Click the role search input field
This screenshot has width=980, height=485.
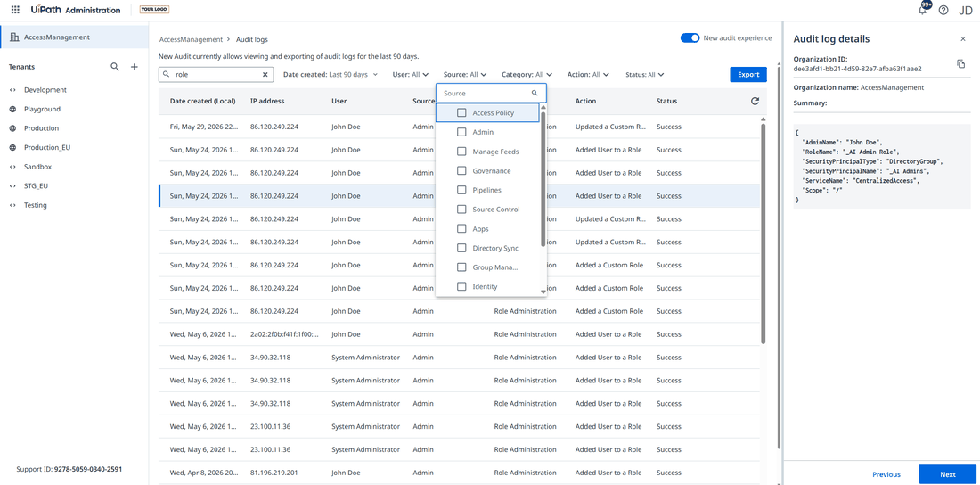tap(215, 75)
